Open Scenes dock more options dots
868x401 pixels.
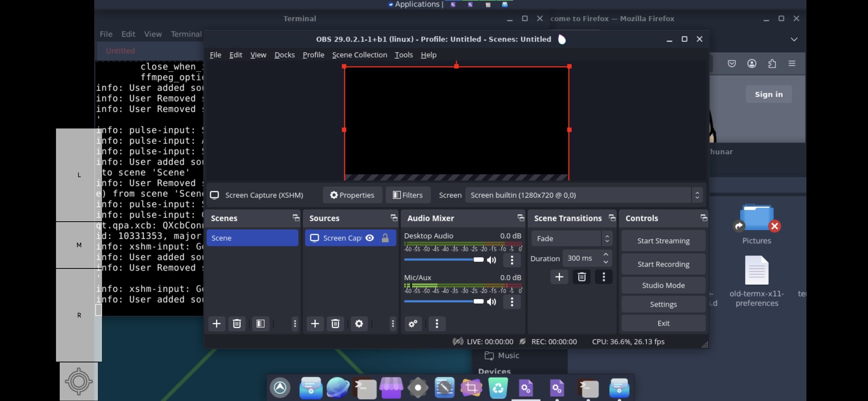coord(295,324)
